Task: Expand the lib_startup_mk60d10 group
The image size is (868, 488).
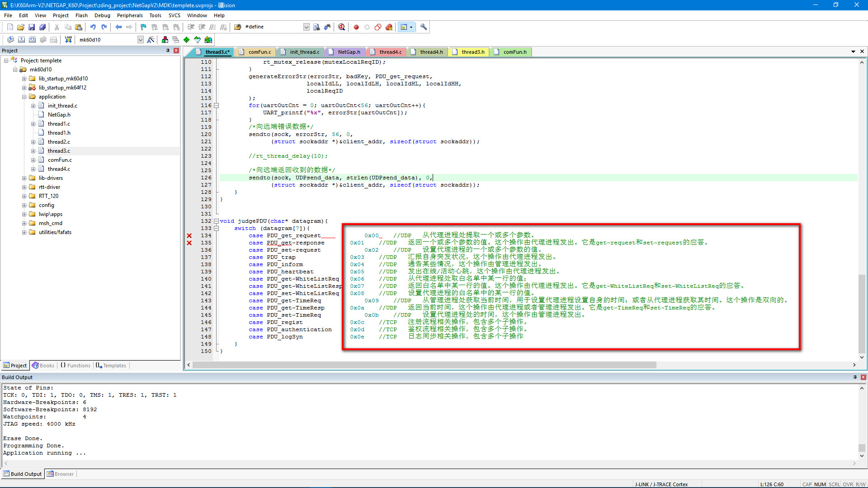Action: click(x=24, y=79)
